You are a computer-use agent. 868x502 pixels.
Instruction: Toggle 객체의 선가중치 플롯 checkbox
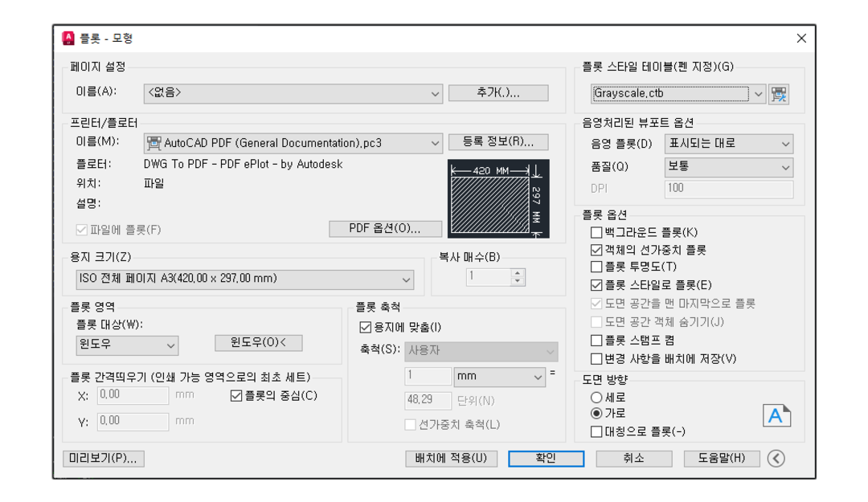[x=596, y=250]
